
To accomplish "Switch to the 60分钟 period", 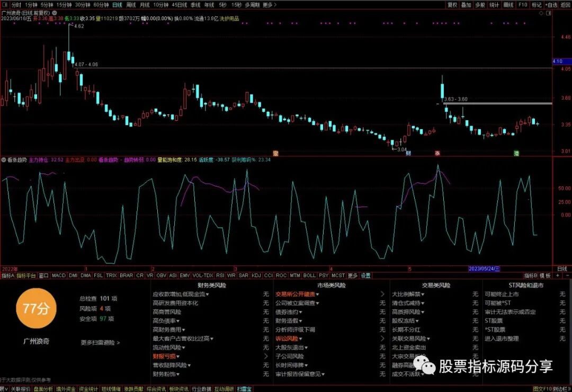I will click(101, 5).
